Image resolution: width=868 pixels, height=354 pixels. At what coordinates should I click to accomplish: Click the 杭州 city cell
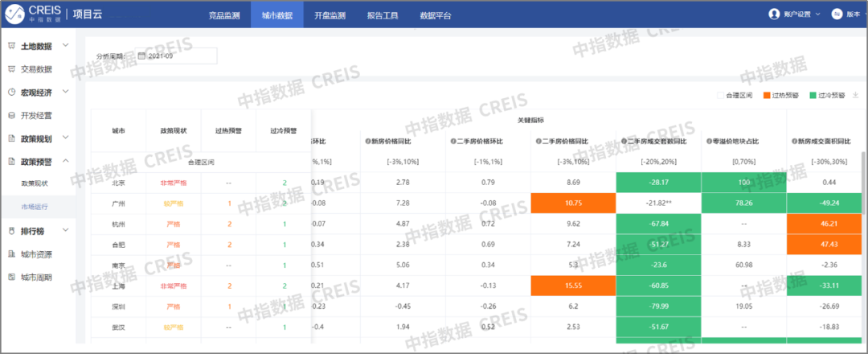(118, 224)
